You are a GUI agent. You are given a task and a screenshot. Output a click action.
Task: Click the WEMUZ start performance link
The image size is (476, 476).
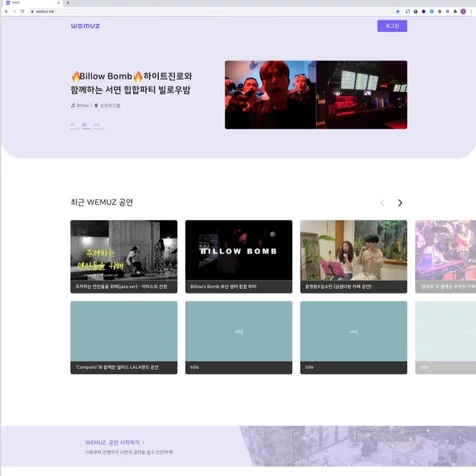[115, 442]
